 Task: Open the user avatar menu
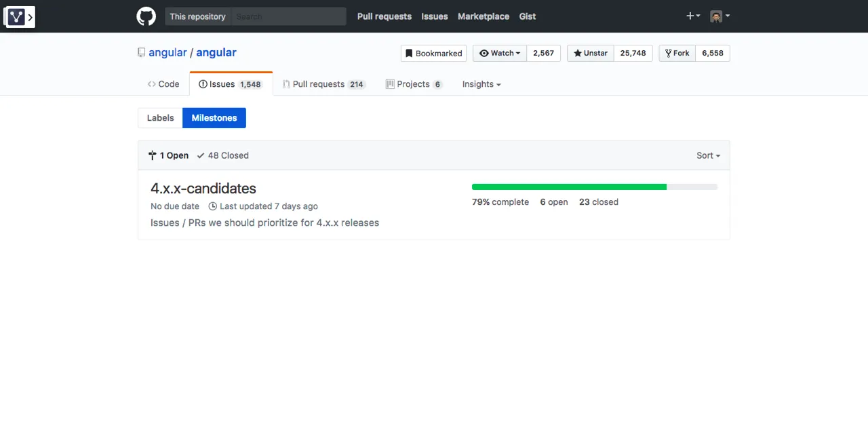[719, 16]
